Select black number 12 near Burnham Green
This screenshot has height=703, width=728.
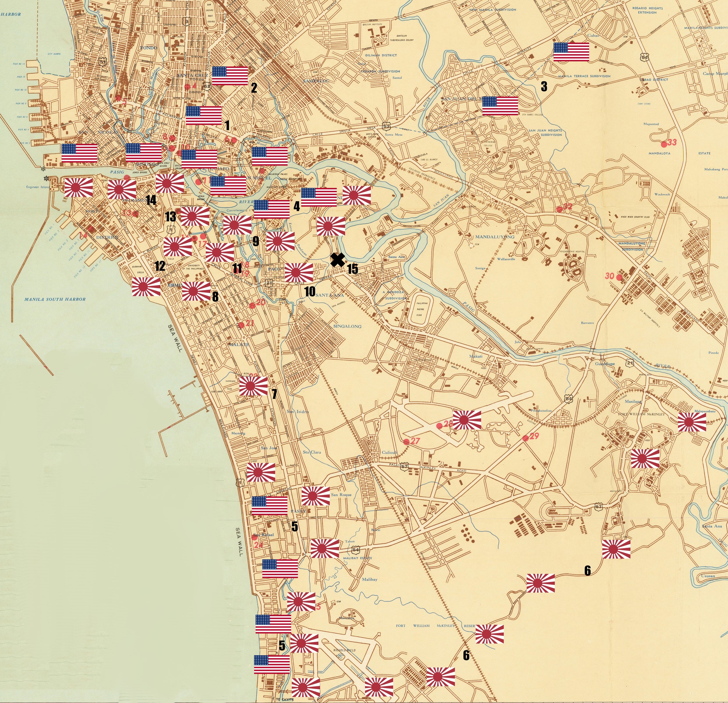pyautogui.click(x=160, y=266)
